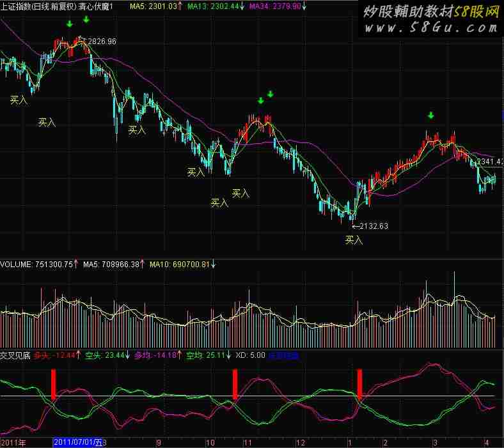The width and height of the screenshot is (504, 448).
Task: Select the red signal bar above the month 11 label
Action: coord(235,384)
